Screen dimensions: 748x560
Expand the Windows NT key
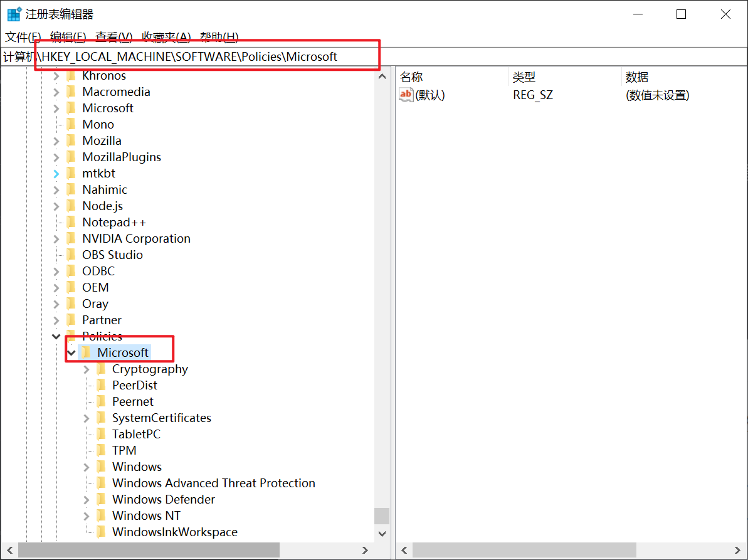(87, 516)
